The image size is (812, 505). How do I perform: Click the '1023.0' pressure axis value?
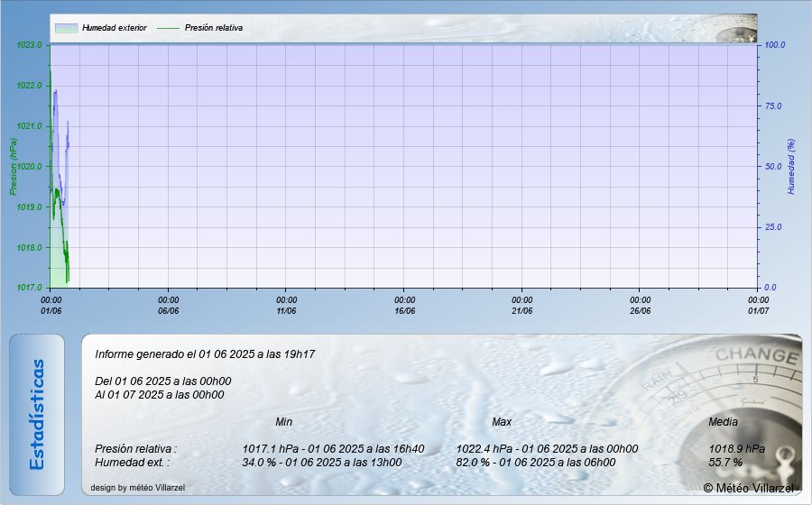pyautogui.click(x=30, y=45)
